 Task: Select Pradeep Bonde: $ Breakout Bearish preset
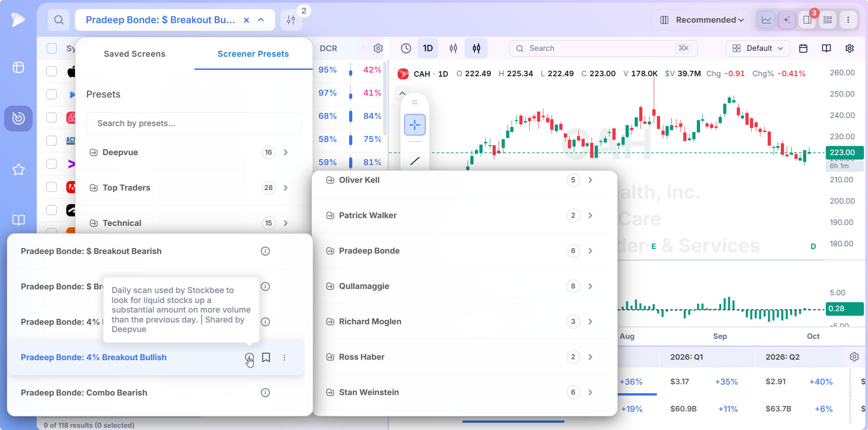tap(91, 251)
